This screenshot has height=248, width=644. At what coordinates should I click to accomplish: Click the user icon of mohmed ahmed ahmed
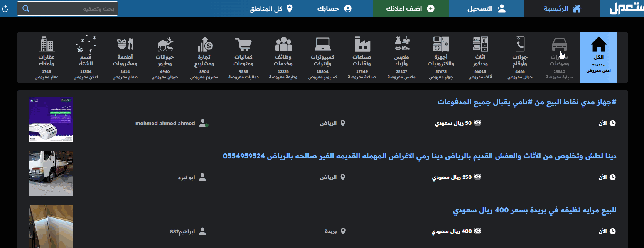pos(203,123)
